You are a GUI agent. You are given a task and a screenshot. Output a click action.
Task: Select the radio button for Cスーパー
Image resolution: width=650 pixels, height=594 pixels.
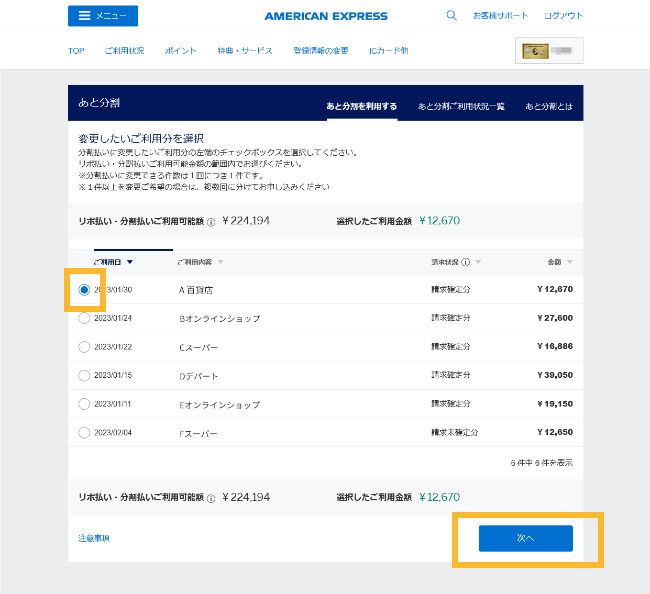click(83, 347)
